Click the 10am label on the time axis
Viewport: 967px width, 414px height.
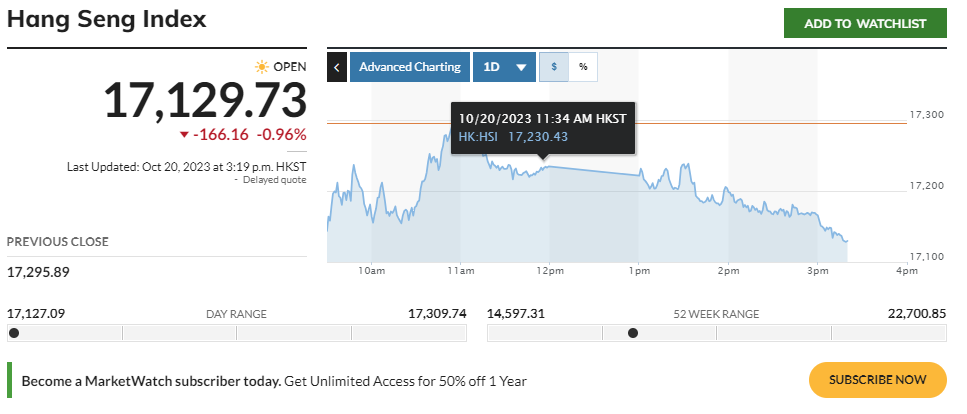371,271
